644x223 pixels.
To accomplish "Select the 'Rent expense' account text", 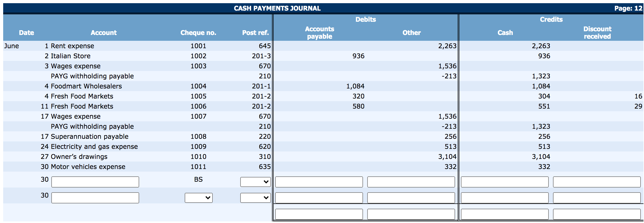I will tap(72, 46).
